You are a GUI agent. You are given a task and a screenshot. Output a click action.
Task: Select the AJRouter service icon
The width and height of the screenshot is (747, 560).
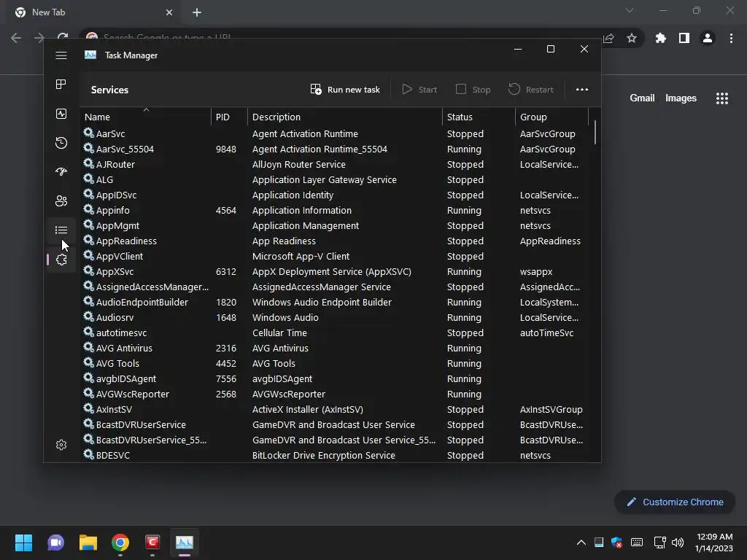[x=88, y=163]
